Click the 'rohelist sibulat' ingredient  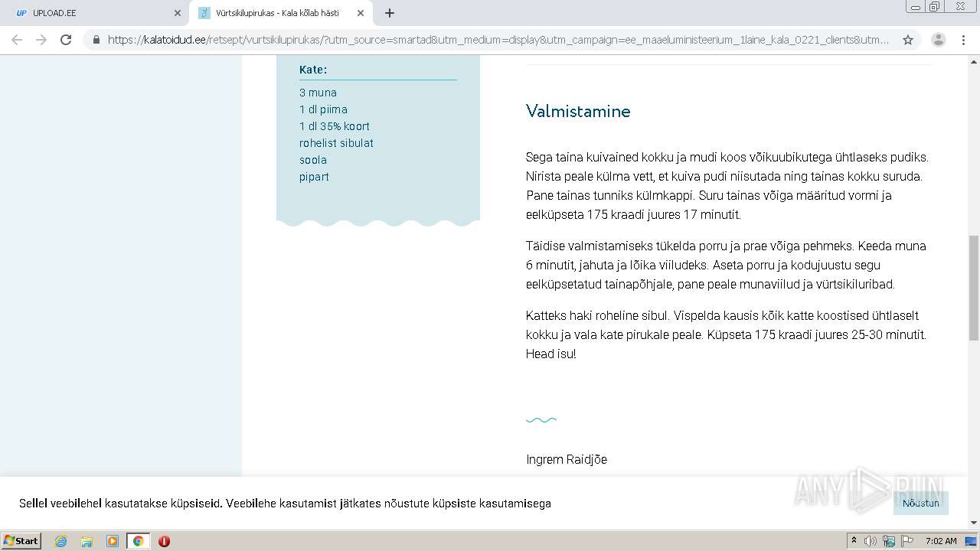336,143
